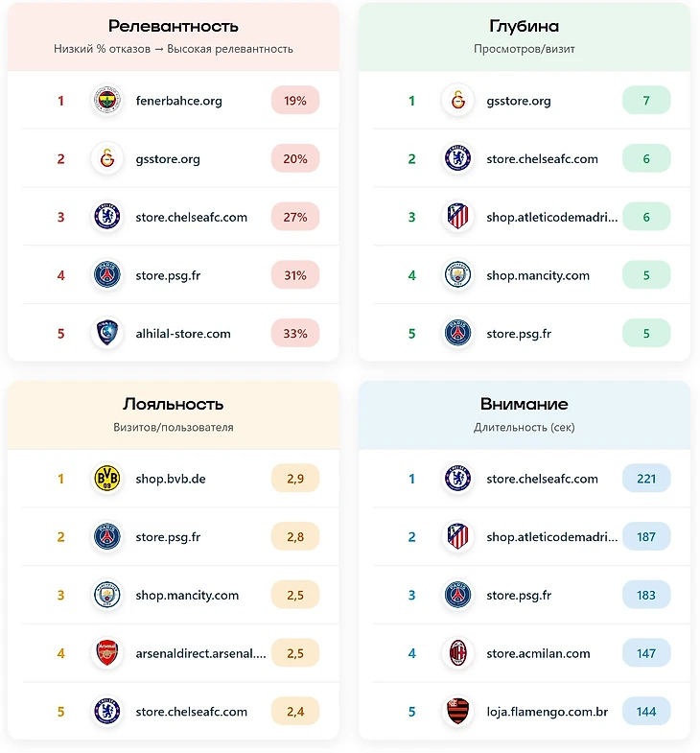Click Manchester City logo in Глубина card
The width and height of the screenshot is (700, 753).
(457, 275)
